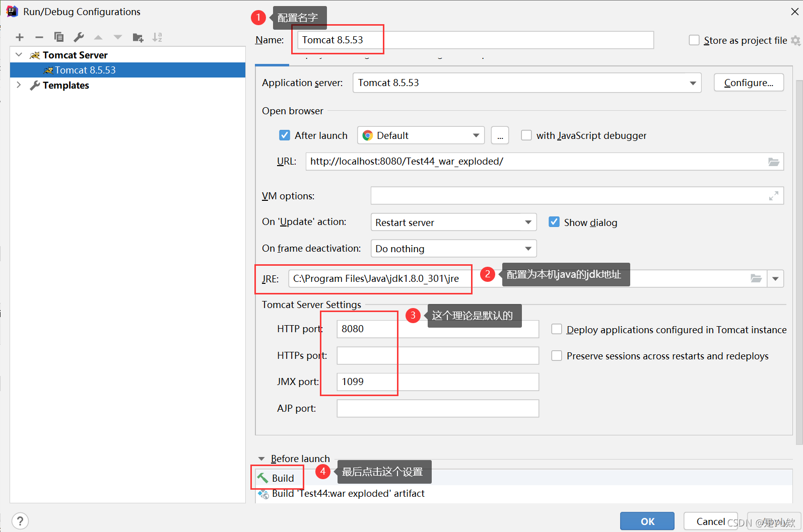Check Deploy applications configured in Tomcat instance
Viewport: 803px width, 532px height.
(x=557, y=329)
